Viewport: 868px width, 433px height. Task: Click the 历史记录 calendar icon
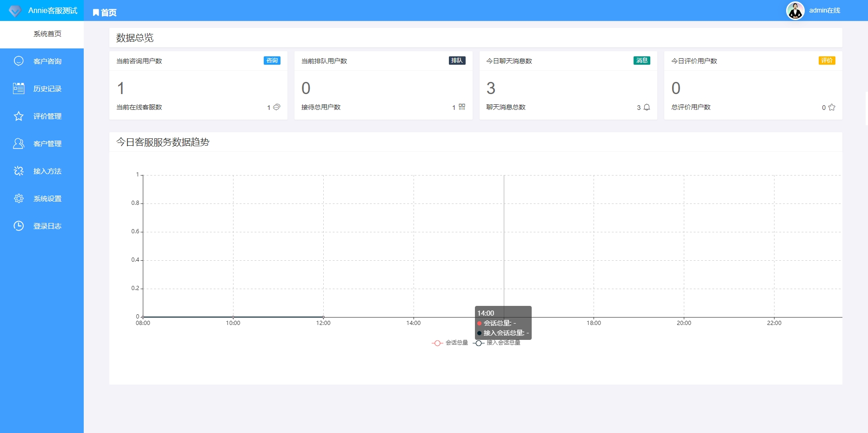click(x=19, y=88)
